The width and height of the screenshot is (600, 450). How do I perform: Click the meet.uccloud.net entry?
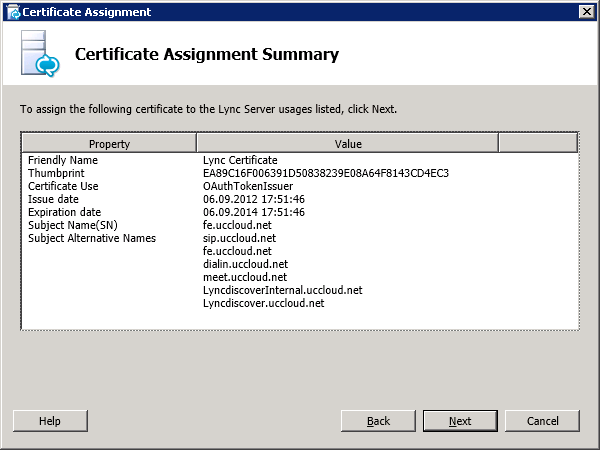245,277
